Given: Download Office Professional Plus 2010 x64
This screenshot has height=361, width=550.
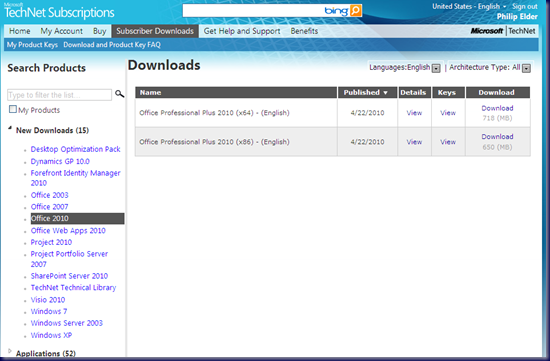Looking at the screenshot, I should 497,108.
